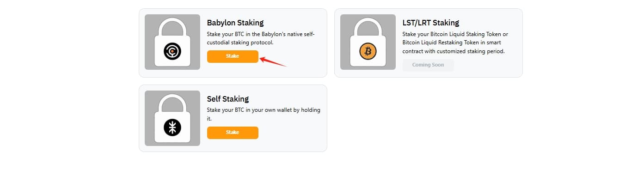Click the Stake button under Self Staking
This screenshot has height=170, width=644.
click(x=233, y=133)
